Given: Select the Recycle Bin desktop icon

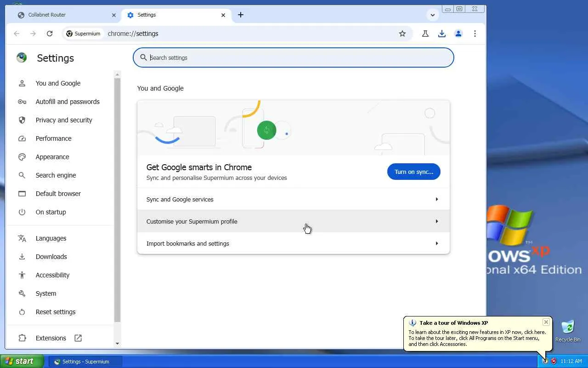Looking at the screenshot, I should [x=568, y=330].
